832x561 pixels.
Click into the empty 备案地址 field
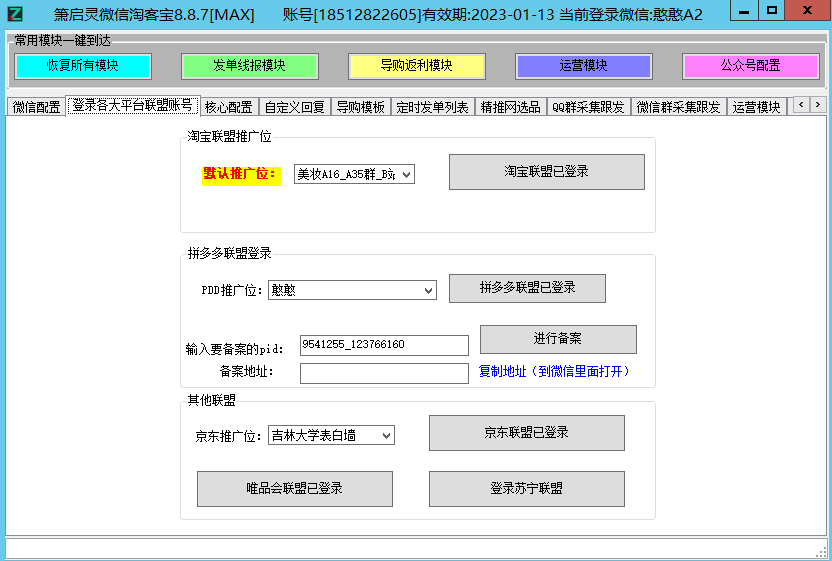tap(384, 373)
